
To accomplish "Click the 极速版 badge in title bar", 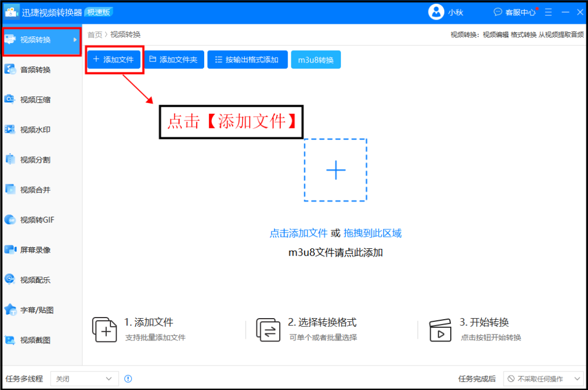I will coord(99,13).
